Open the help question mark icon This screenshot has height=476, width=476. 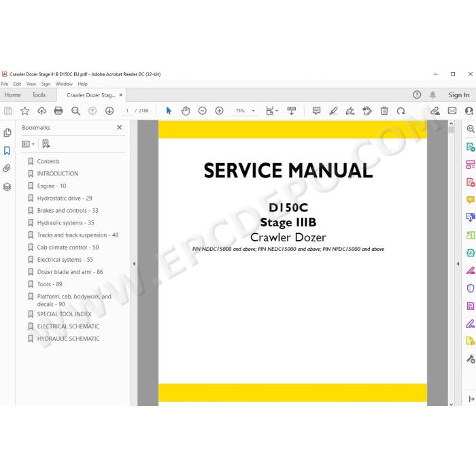[417, 95]
